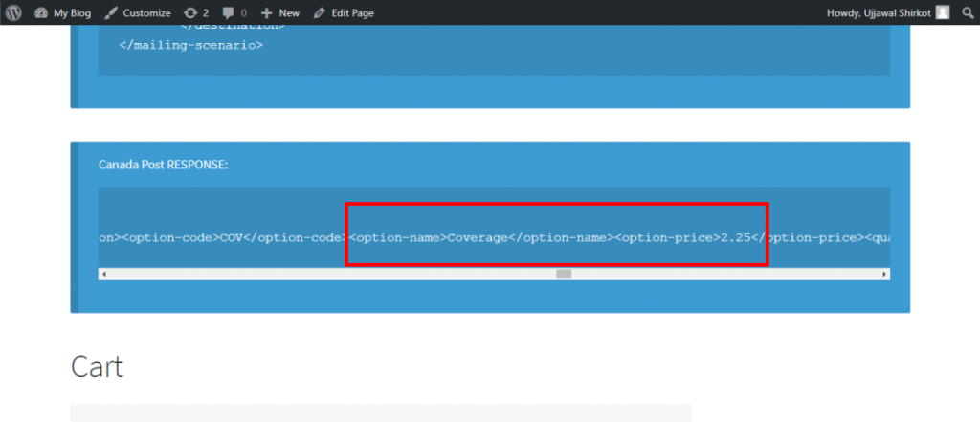Click the paintbrush Customize icon

point(111,12)
